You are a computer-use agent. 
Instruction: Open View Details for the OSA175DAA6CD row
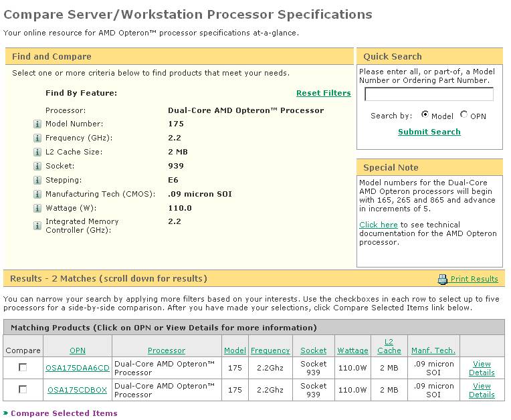pyautogui.click(x=482, y=369)
